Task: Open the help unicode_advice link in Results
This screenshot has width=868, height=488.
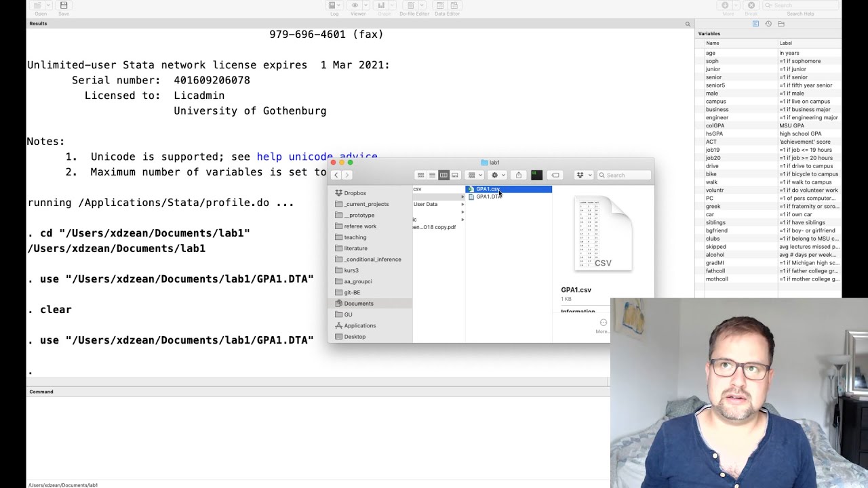Action: point(317,157)
